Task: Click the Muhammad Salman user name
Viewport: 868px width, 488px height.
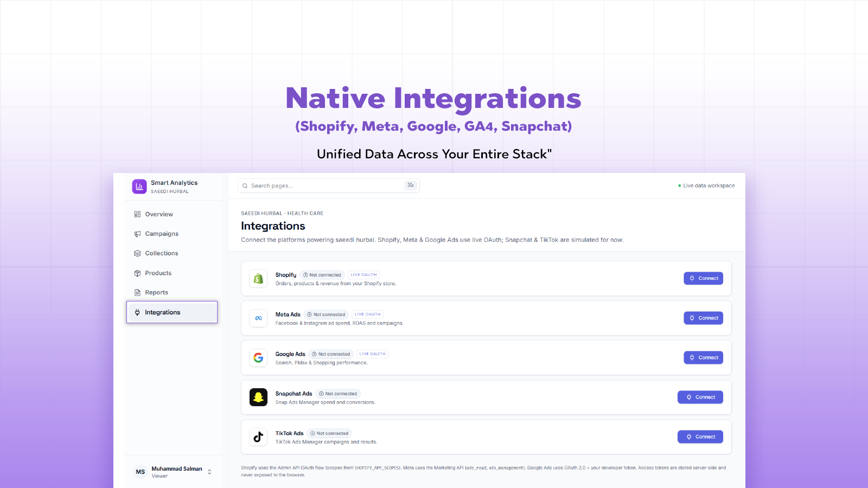Action: click(x=177, y=468)
